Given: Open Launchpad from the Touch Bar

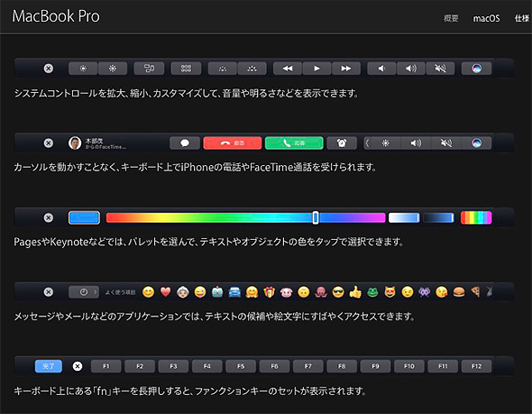Looking at the screenshot, I should pos(186,69).
